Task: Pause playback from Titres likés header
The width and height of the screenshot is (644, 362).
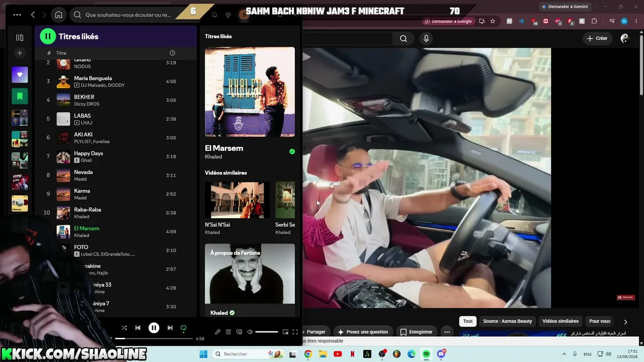Action: click(48, 36)
